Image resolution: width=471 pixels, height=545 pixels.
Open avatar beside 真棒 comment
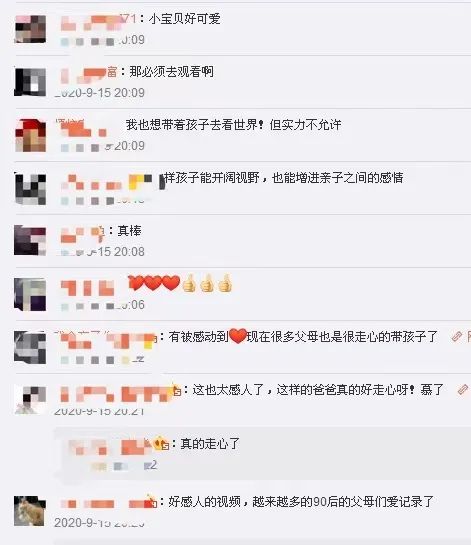(x=30, y=240)
